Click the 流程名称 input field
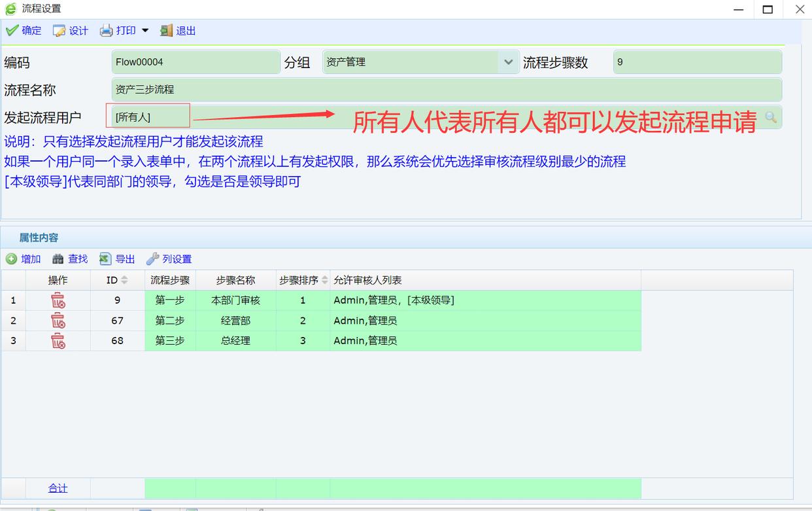Viewport: 812px width, 511px height. click(446, 90)
